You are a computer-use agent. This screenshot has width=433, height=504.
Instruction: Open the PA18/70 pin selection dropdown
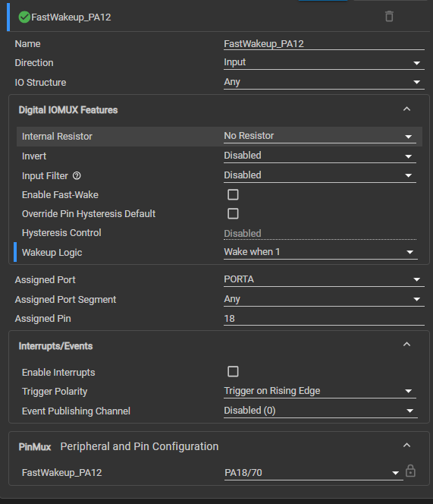[313, 473]
